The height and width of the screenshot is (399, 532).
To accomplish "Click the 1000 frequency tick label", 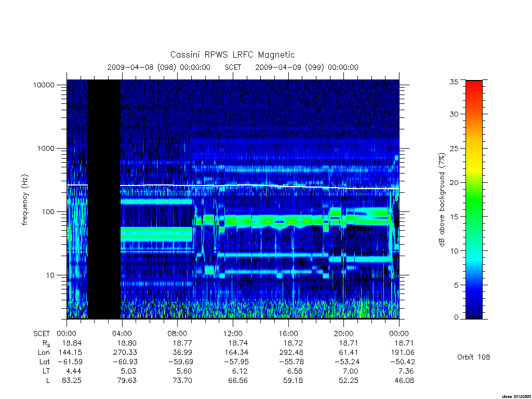I will pyautogui.click(x=46, y=148).
